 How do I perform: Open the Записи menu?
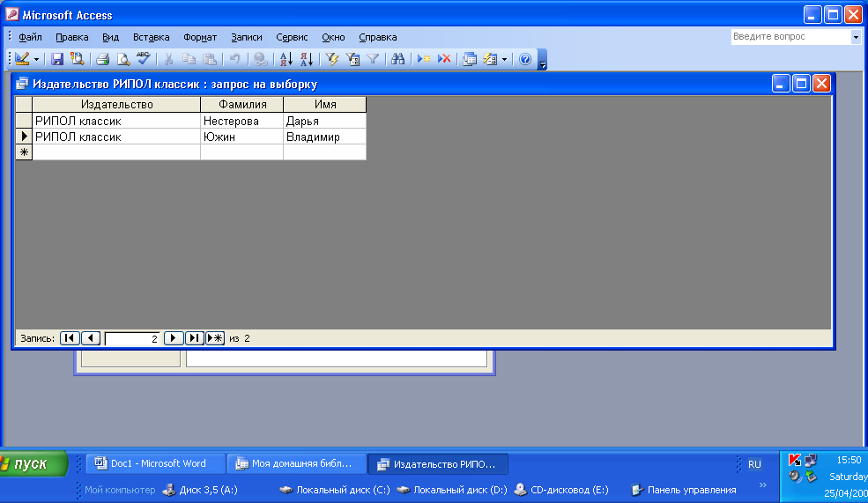[247, 37]
